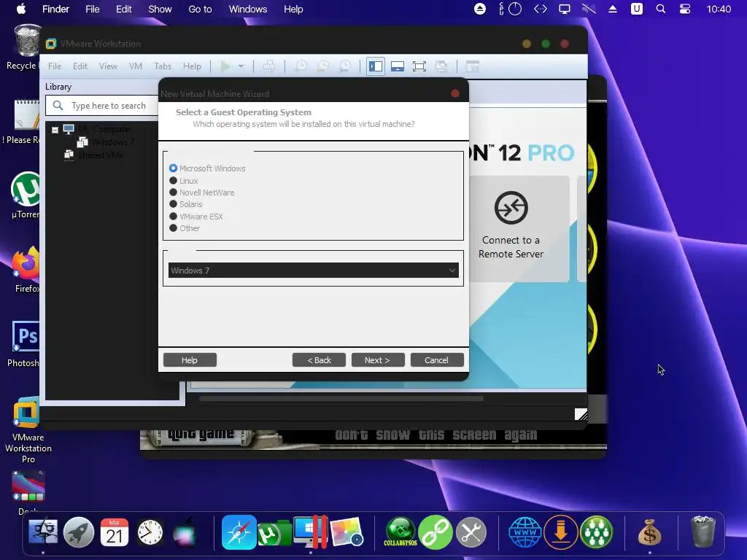Open VMware File menu

tap(55, 66)
